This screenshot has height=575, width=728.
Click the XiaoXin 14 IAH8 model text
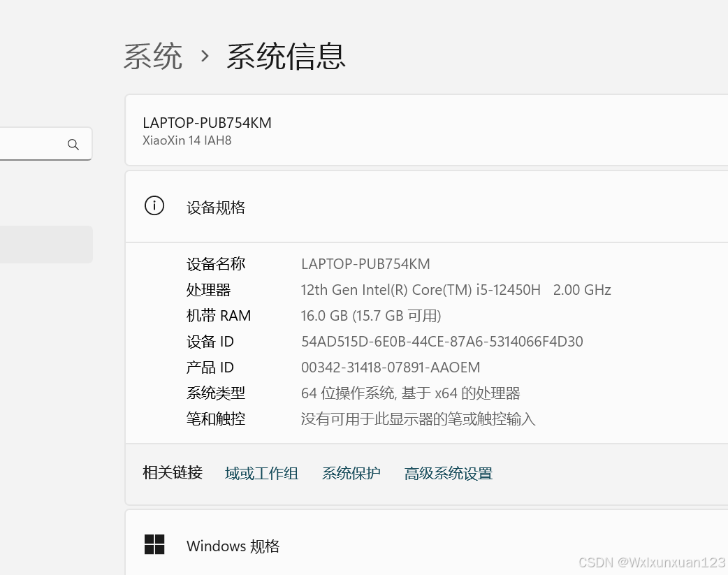pyautogui.click(x=187, y=140)
